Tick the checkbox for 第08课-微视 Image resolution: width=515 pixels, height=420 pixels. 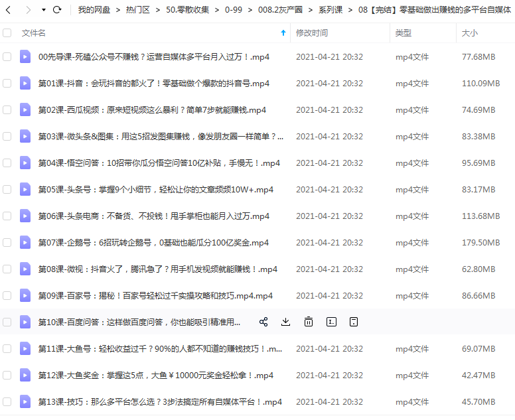(x=7, y=269)
